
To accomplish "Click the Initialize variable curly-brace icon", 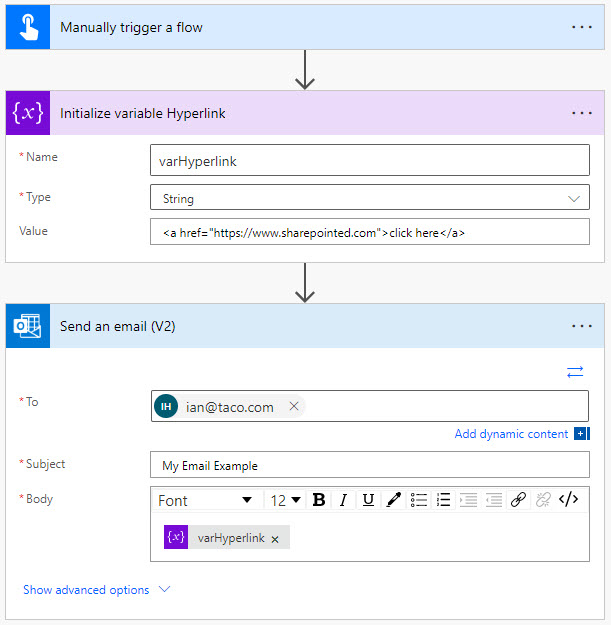I will [x=28, y=113].
